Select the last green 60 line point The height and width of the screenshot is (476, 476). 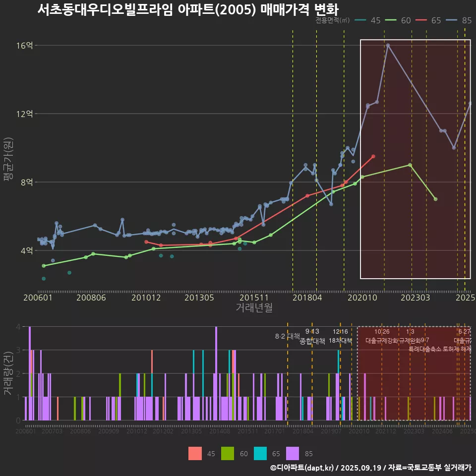click(x=435, y=199)
